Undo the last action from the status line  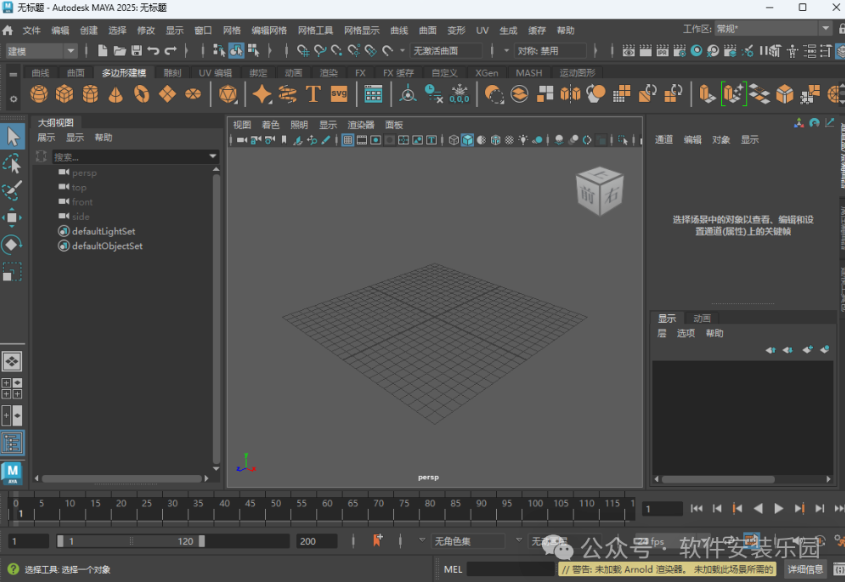(x=154, y=51)
